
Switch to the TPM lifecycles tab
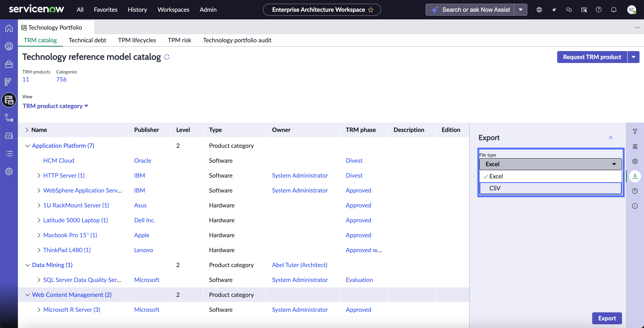137,40
